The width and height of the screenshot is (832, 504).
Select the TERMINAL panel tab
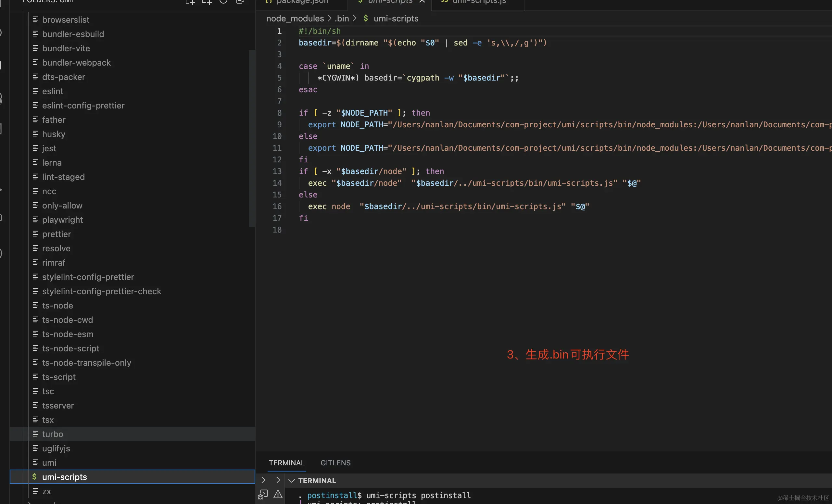click(x=287, y=463)
